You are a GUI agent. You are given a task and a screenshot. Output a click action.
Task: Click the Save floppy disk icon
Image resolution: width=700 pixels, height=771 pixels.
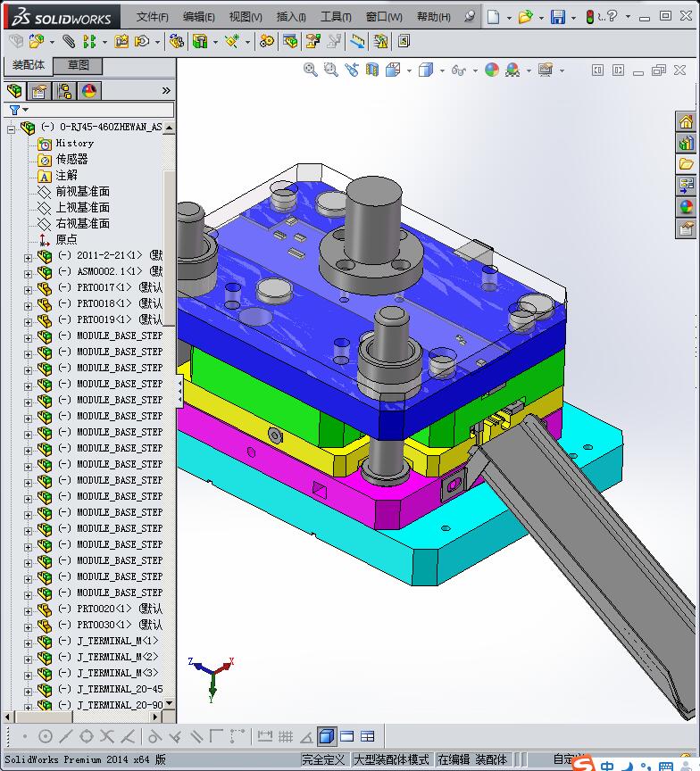[x=558, y=17]
